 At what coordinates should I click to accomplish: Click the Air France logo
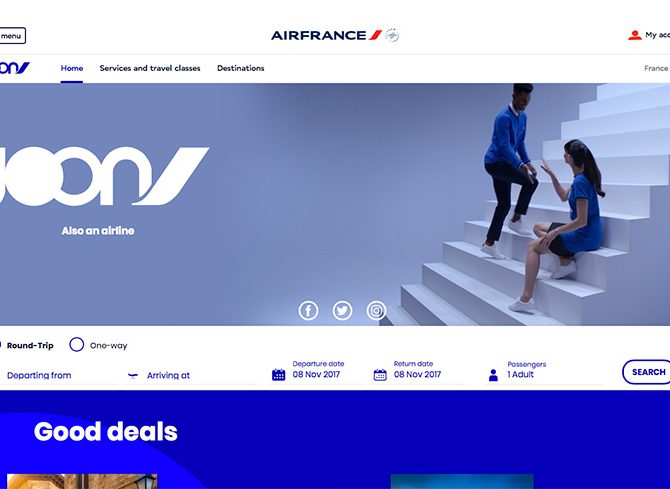pos(335,35)
